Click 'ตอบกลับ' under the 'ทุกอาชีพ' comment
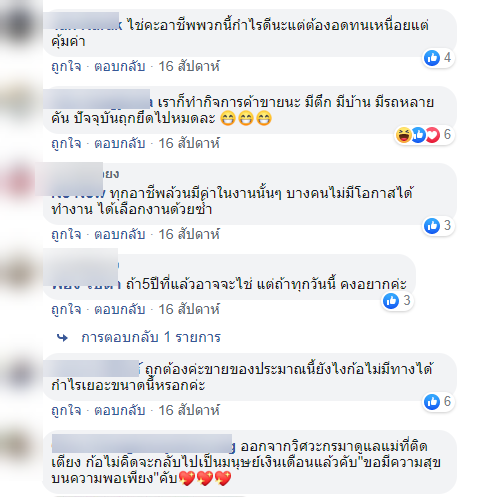The image size is (485, 497). pyautogui.click(x=120, y=234)
